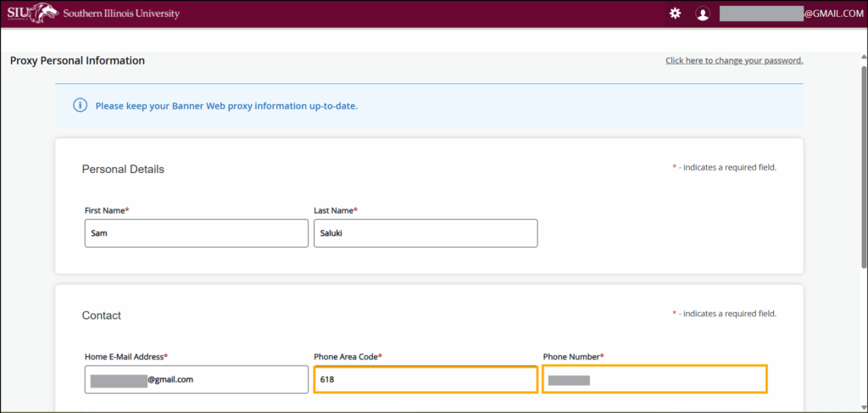
Task: Click the SIU Saluki logo
Action: (32, 14)
